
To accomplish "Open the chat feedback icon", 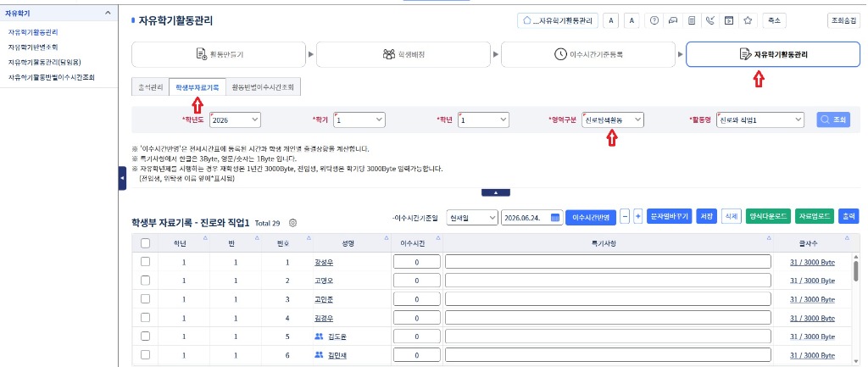I will pyautogui.click(x=673, y=20).
